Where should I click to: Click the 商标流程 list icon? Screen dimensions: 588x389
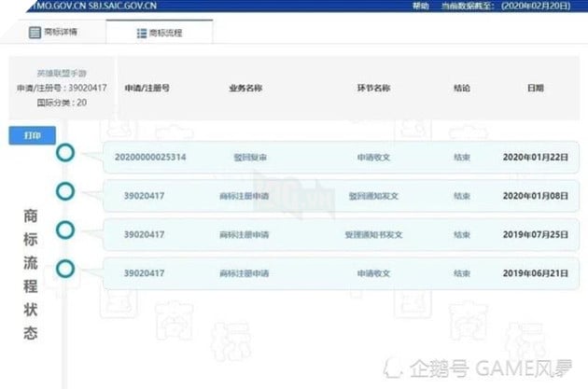[x=141, y=34]
